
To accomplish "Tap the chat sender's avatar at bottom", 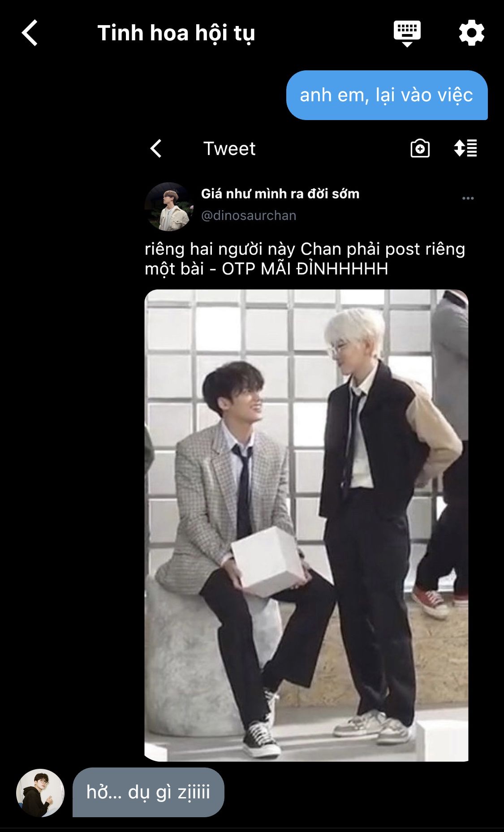I will pyautogui.click(x=40, y=793).
